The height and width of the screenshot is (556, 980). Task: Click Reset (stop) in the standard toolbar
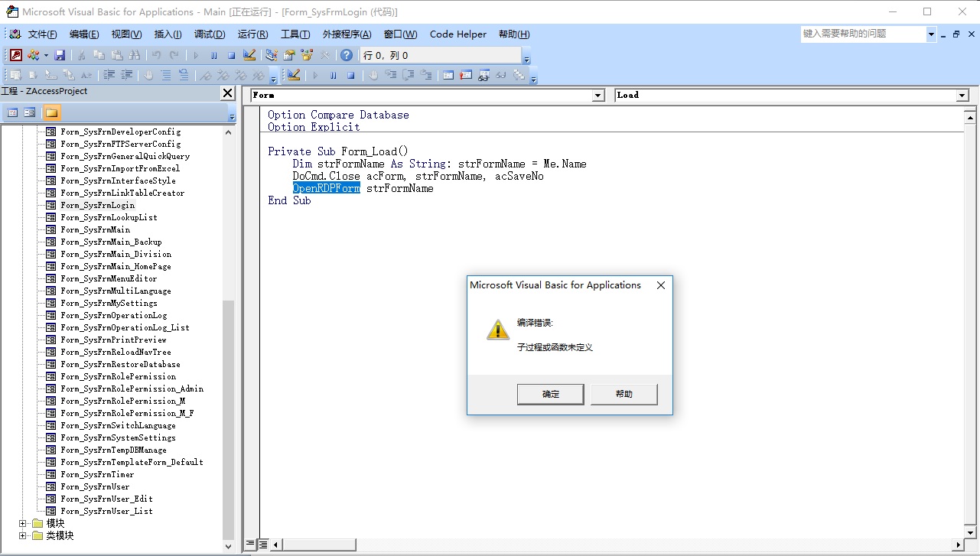231,55
